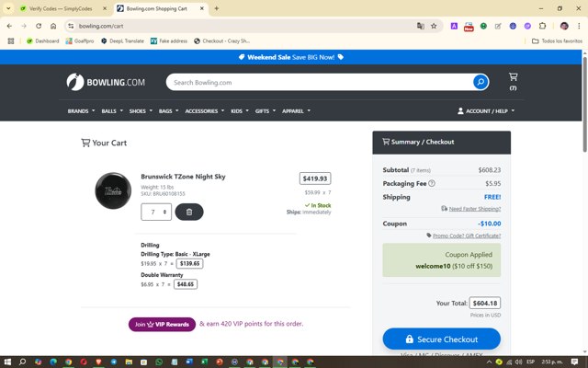This screenshot has height=368, width=588.
Task: Open the site information icon in address bar
Action: tap(71, 26)
